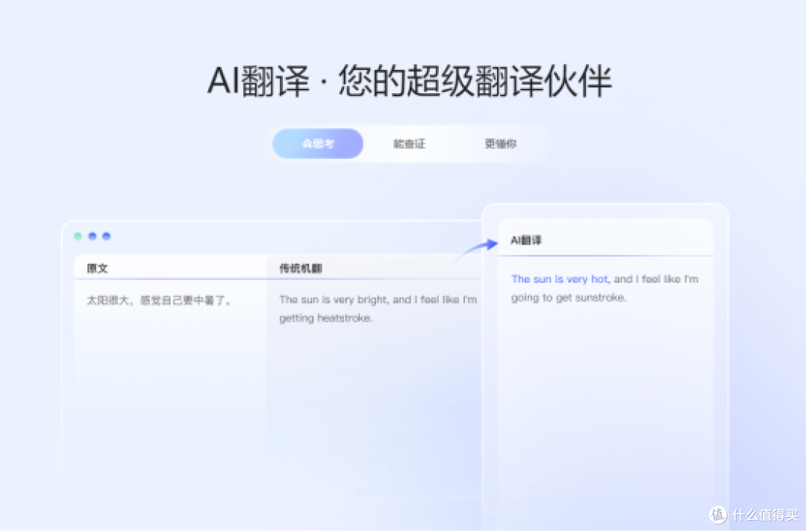Select the 传统机翻 column header

[x=301, y=268]
